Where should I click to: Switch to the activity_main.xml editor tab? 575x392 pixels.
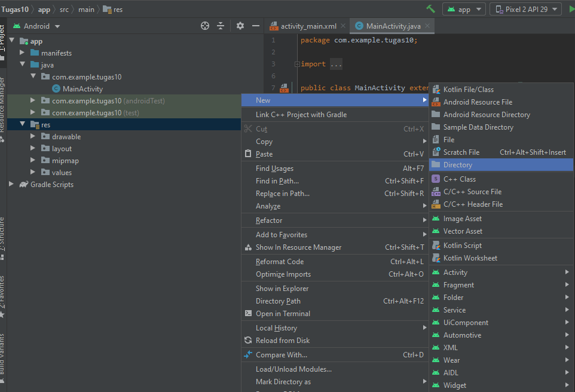(x=307, y=26)
